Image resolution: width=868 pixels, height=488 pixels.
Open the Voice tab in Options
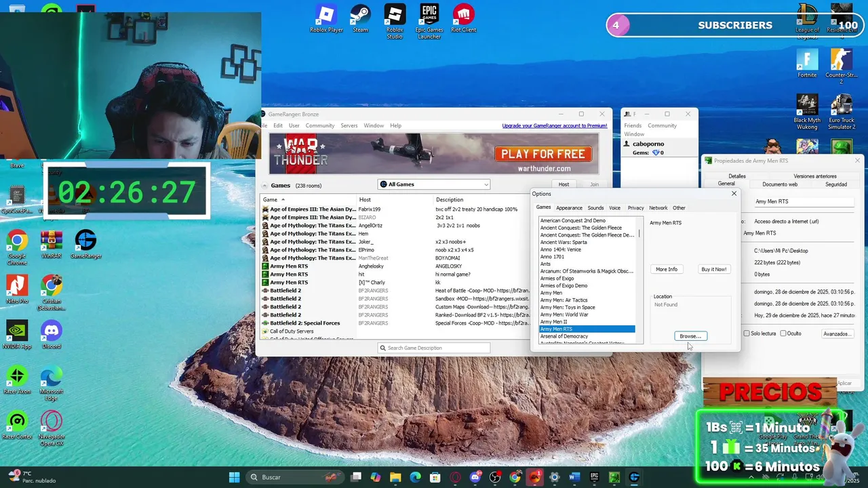pyautogui.click(x=614, y=208)
